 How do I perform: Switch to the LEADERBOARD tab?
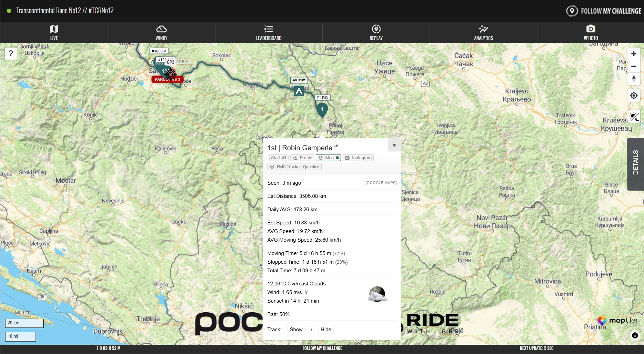[x=269, y=32]
